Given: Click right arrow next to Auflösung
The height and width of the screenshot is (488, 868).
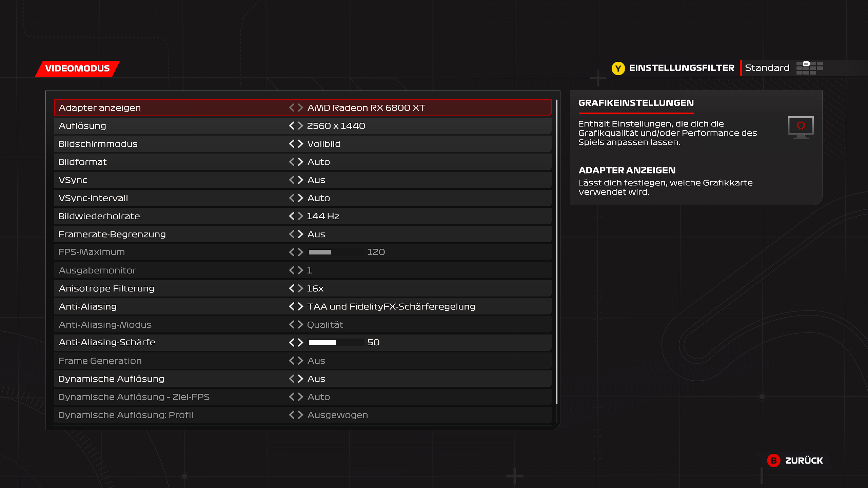Looking at the screenshot, I should (x=300, y=126).
